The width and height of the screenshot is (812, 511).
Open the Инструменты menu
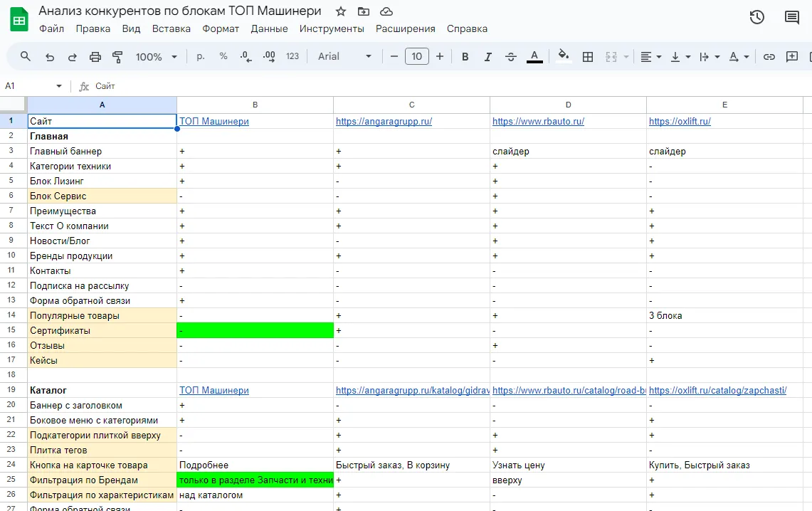[332, 28]
